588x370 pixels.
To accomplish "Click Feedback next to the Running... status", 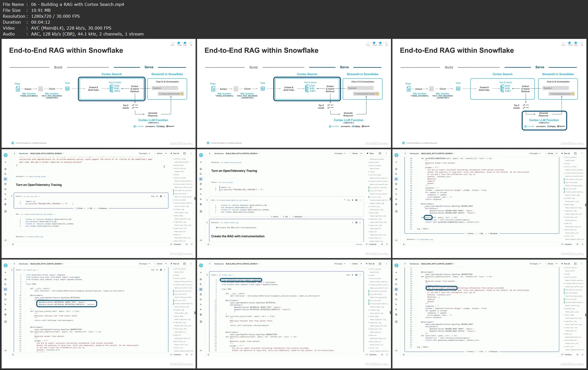I will (371, 244).
